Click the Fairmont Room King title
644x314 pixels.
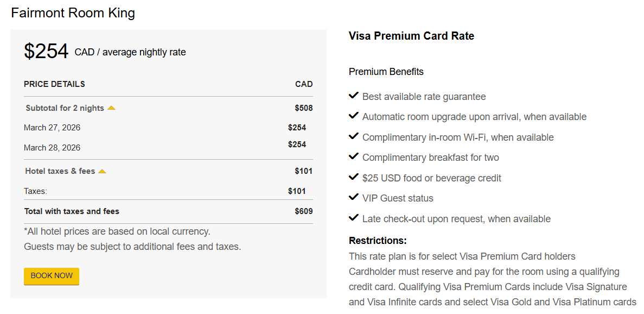point(73,12)
